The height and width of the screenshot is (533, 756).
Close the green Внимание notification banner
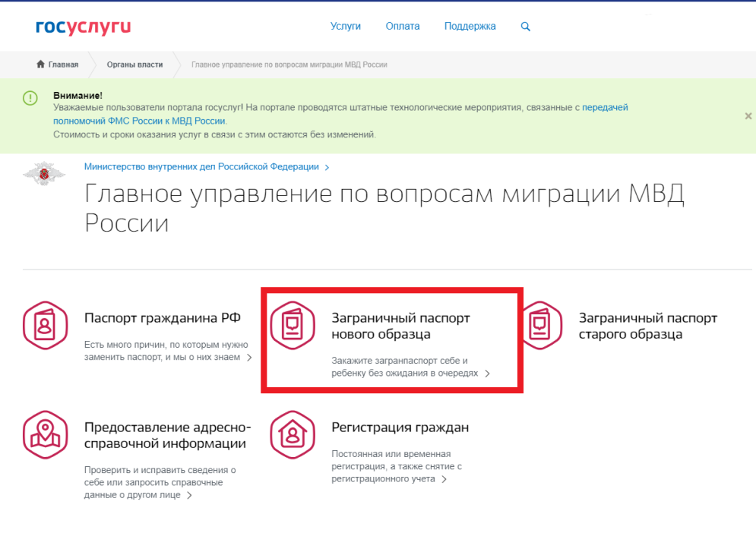click(x=748, y=116)
